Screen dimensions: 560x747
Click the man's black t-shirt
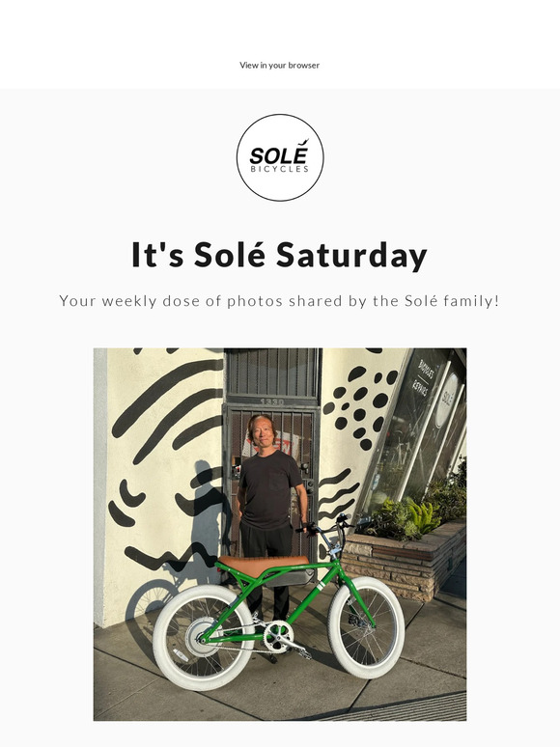tap(268, 490)
